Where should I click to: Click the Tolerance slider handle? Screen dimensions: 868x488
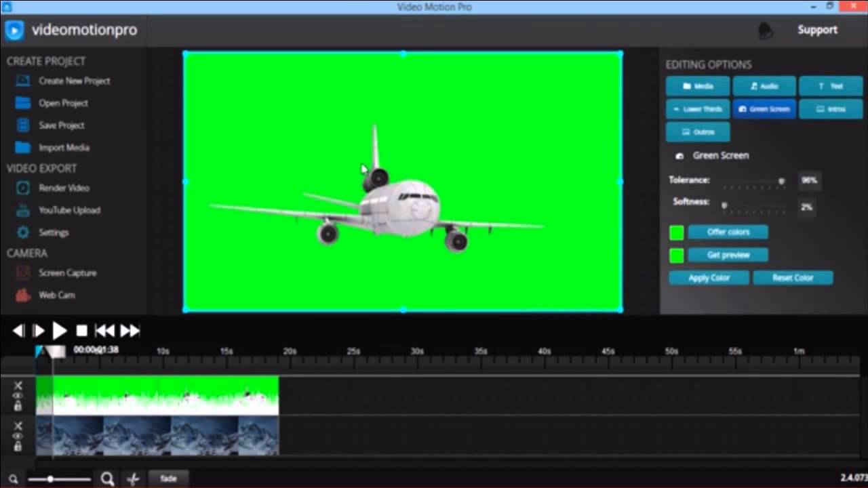pyautogui.click(x=781, y=181)
